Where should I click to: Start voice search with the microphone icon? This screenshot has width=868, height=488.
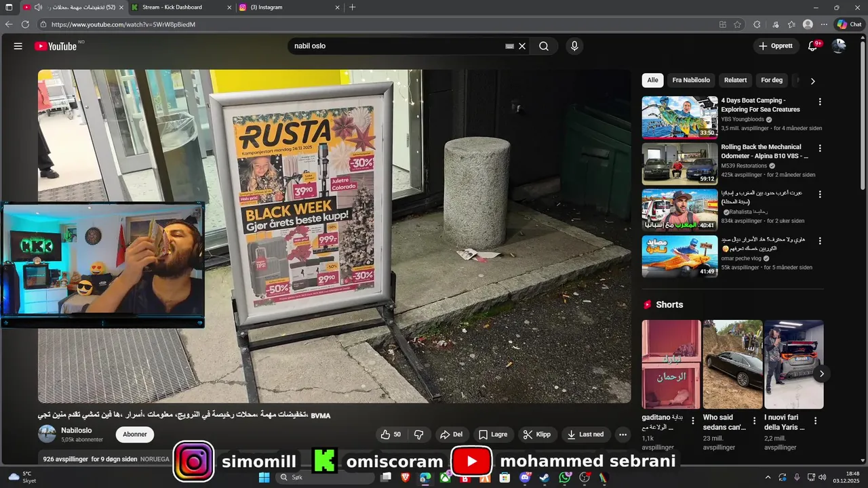pos(574,46)
